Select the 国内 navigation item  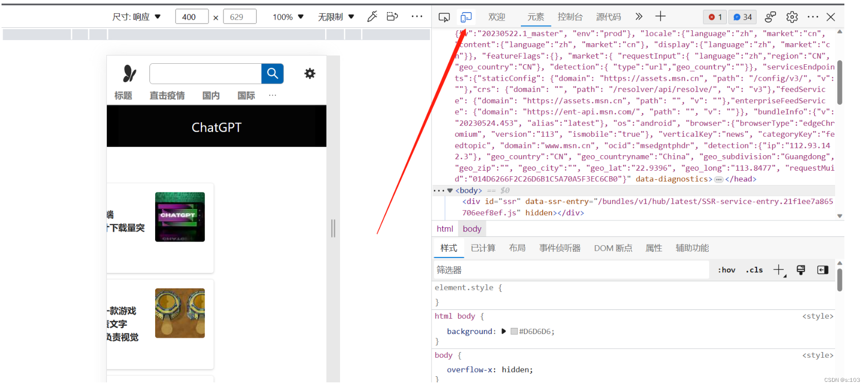[211, 96]
